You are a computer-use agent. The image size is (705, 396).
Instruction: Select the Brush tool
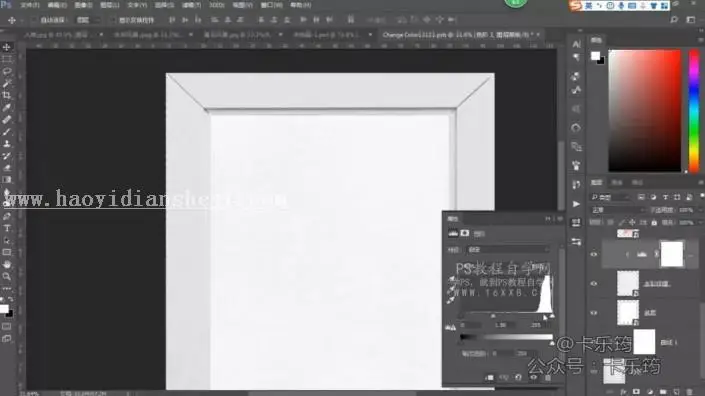click(7, 132)
